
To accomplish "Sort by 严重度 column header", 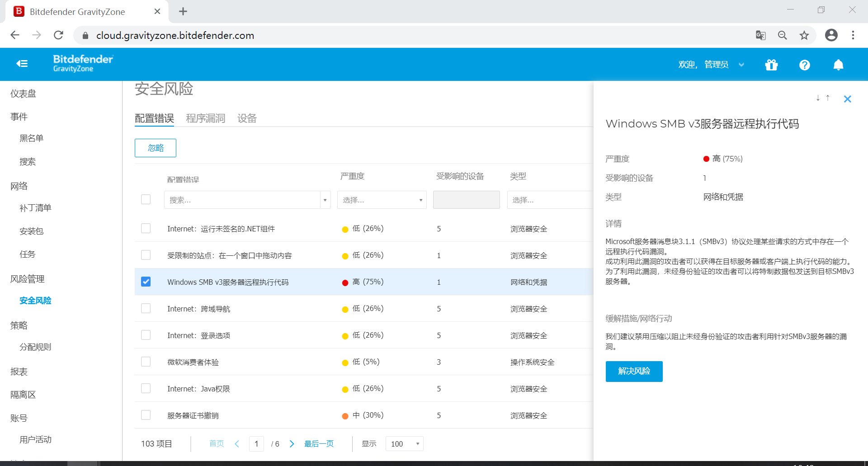I will click(x=352, y=176).
